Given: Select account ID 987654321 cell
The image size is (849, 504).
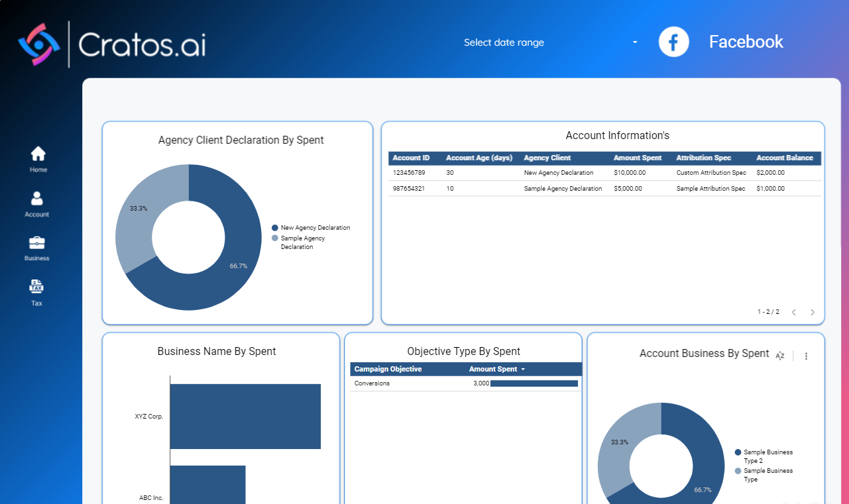Looking at the screenshot, I should (409, 189).
